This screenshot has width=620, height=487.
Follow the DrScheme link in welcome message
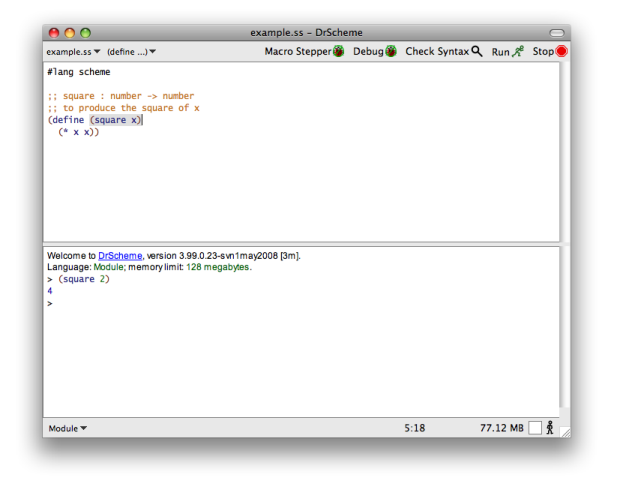120,255
